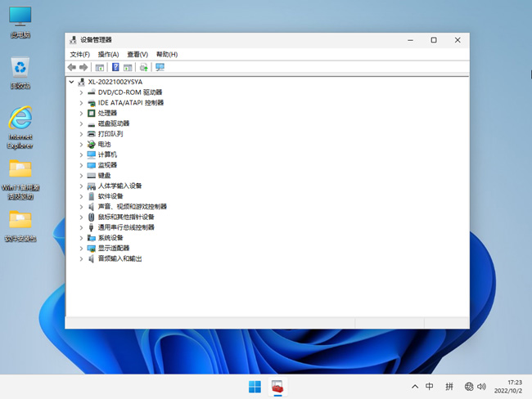Click the update driver toolbar icon
This screenshot has width=532, height=399.
click(144, 67)
